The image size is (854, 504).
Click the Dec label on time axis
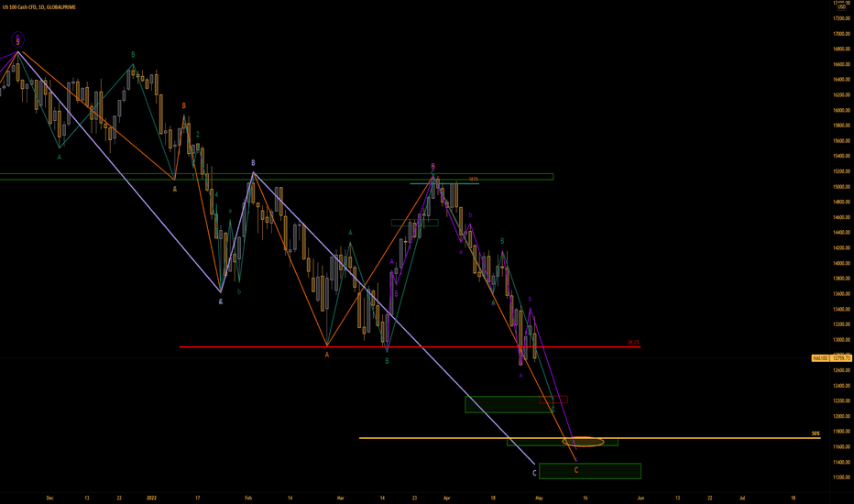coord(50,498)
